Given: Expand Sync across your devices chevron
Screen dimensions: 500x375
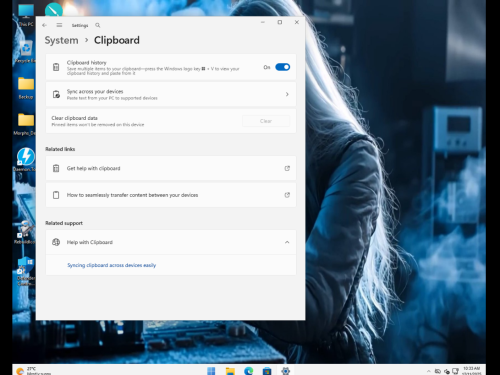Looking at the screenshot, I should [x=287, y=94].
